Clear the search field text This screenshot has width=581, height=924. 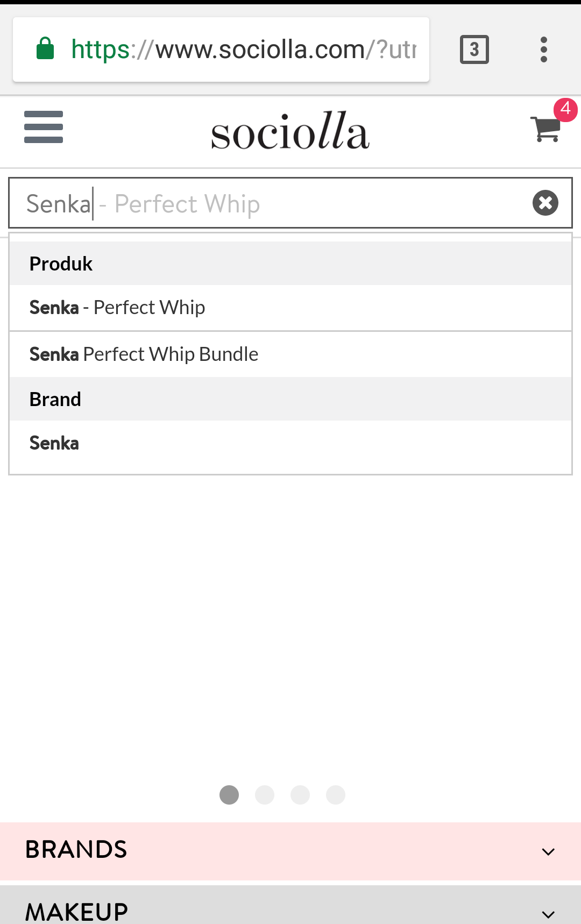click(x=545, y=203)
